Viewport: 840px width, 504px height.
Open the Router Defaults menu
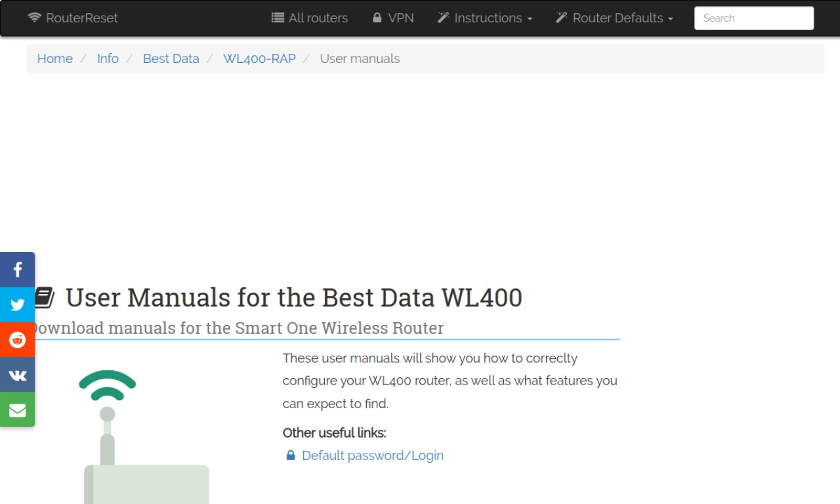(614, 18)
